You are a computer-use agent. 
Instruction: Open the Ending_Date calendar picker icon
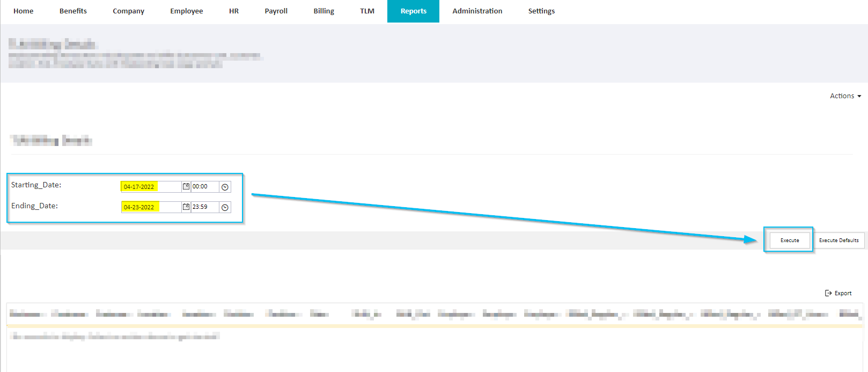point(186,207)
